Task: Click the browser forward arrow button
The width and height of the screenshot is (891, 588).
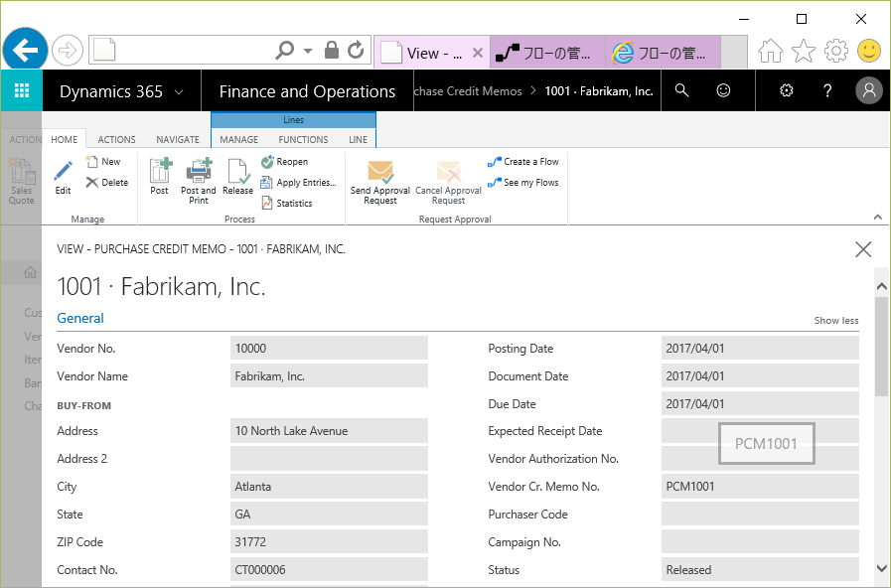Action: coord(68,51)
